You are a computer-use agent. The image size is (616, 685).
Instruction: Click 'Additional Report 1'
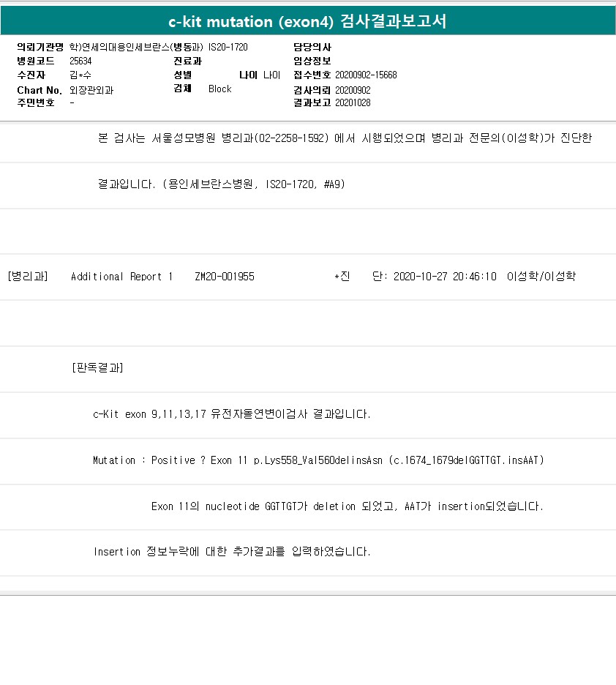[x=121, y=277]
